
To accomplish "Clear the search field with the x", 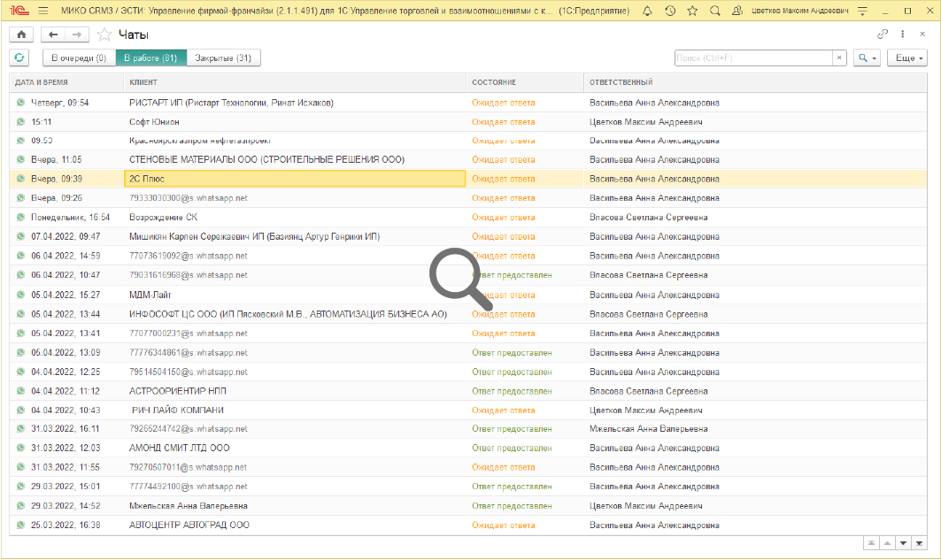I will click(839, 58).
